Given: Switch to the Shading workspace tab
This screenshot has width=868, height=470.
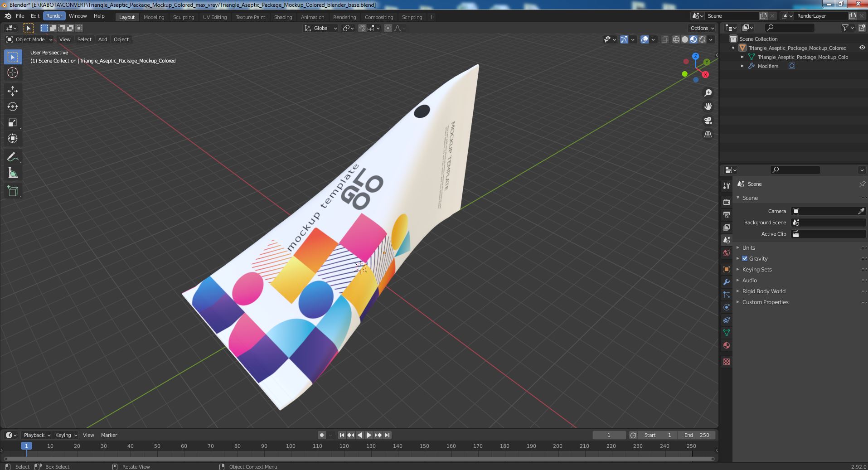Looking at the screenshot, I should click(283, 17).
